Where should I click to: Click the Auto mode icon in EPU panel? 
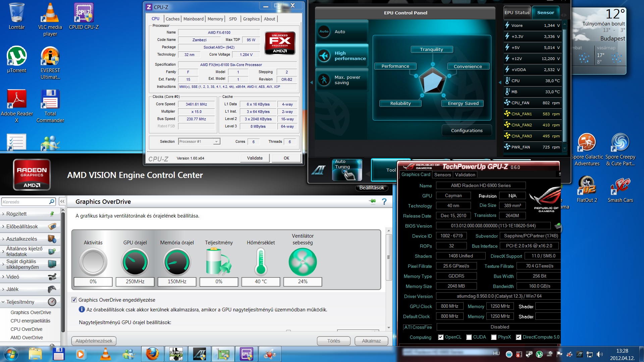click(x=324, y=32)
